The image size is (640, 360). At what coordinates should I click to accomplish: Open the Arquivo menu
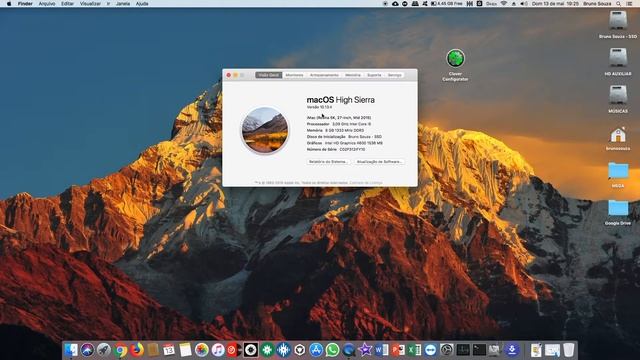point(47,4)
